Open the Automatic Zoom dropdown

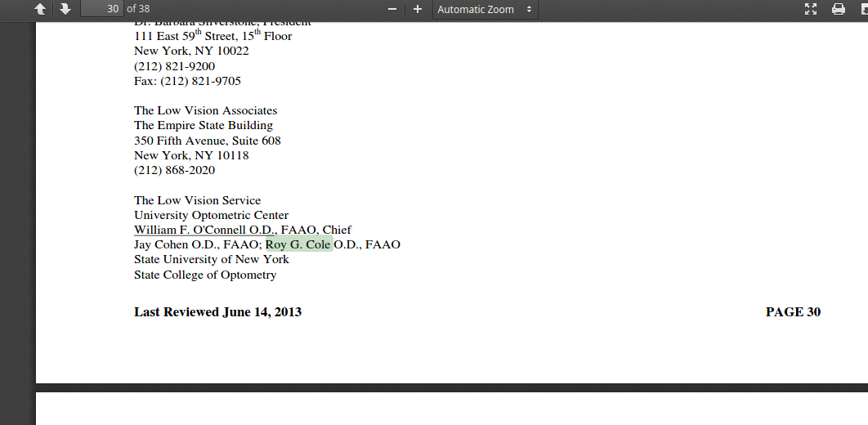click(485, 10)
